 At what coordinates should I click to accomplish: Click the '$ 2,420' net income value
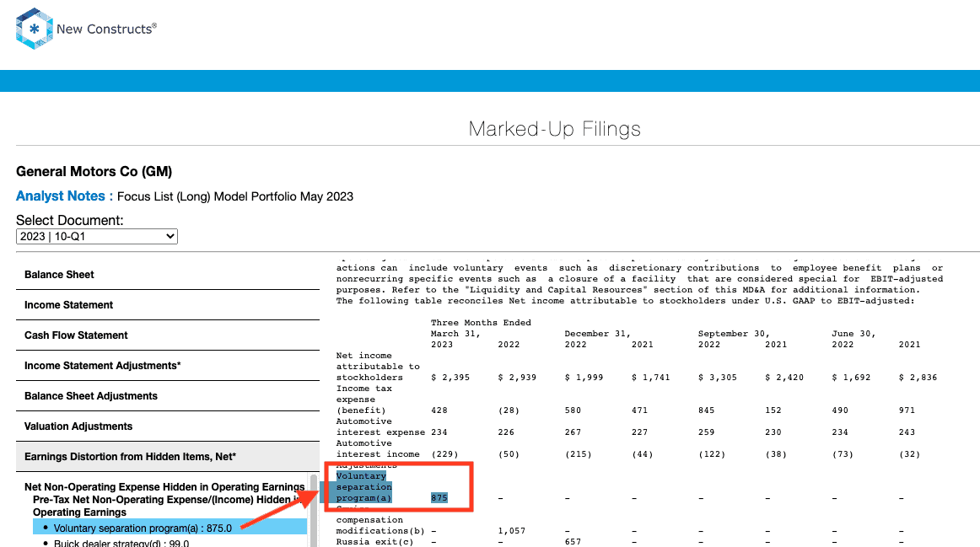pyautogui.click(x=784, y=378)
